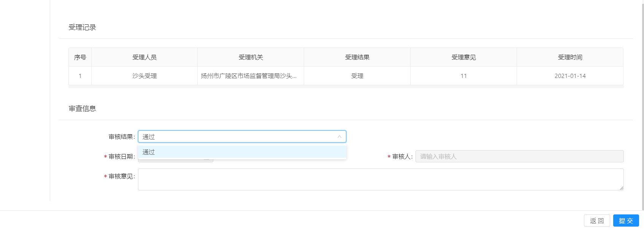The width and height of the screenshot is (644, 230).
Task: Click the 受理机关 column header
Action: [x=251, y=57]
